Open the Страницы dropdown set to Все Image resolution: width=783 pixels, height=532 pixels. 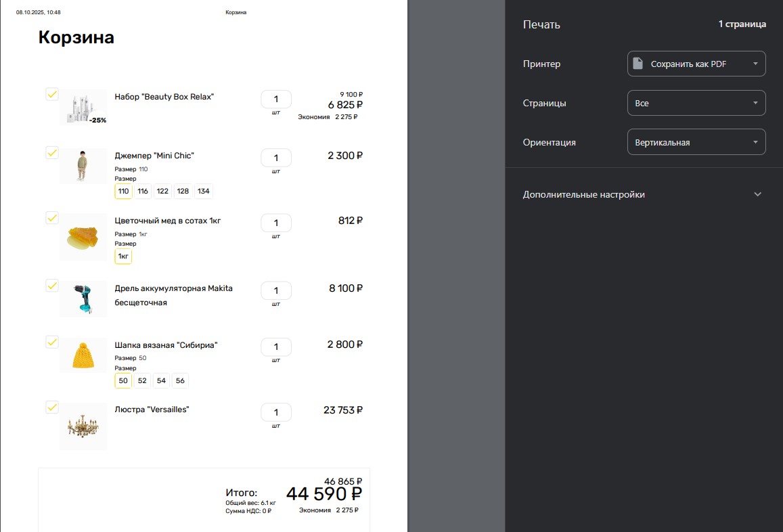(696, 104)
